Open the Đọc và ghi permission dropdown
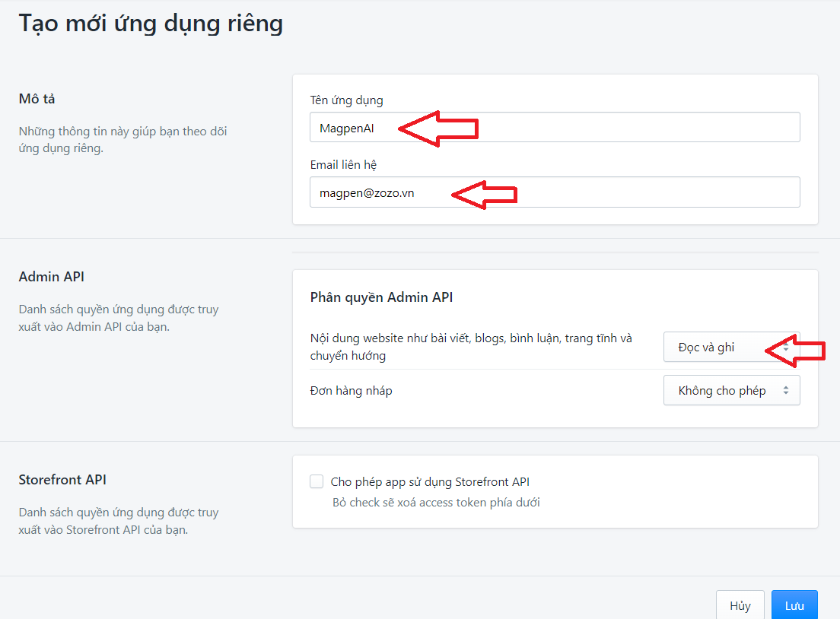Screen dimensions: 840x619 click(731, 347)
